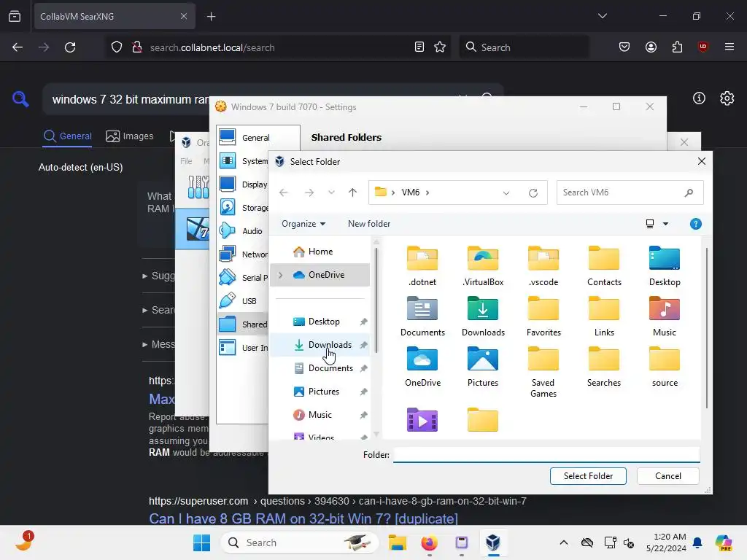Go up one folder level

(x=352, y=192)
